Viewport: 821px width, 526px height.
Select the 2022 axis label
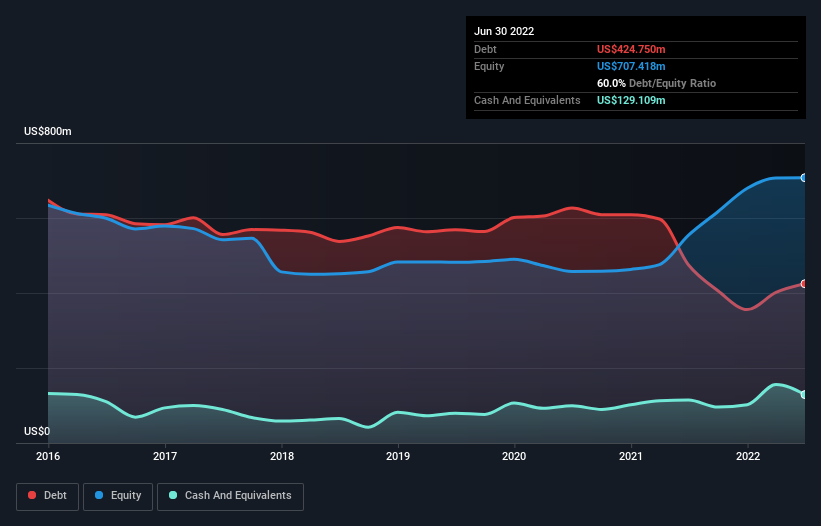point(748,456)
